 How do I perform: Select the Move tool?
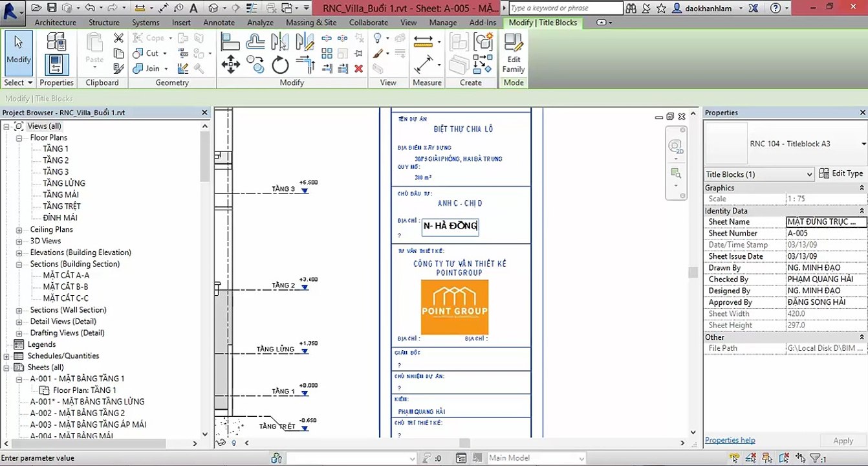tap(230, 64)
